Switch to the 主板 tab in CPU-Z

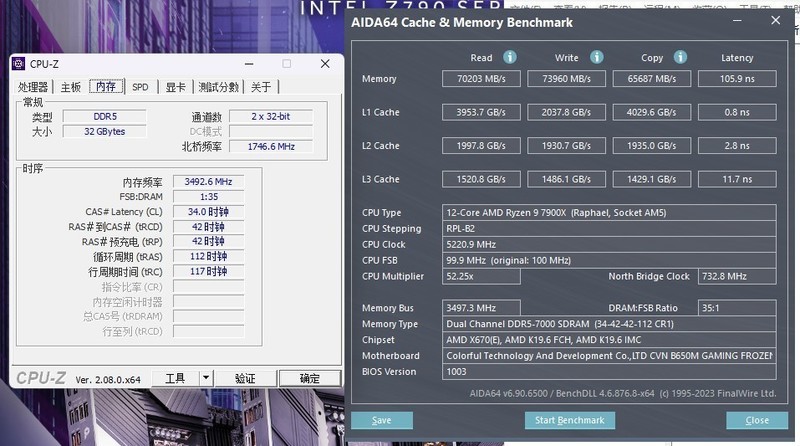click(70, 87)
